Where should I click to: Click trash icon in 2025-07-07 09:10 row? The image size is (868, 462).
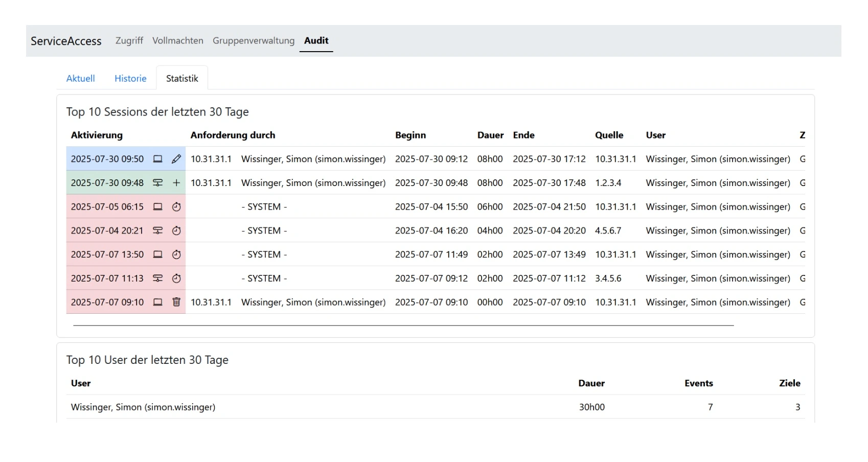176,302
